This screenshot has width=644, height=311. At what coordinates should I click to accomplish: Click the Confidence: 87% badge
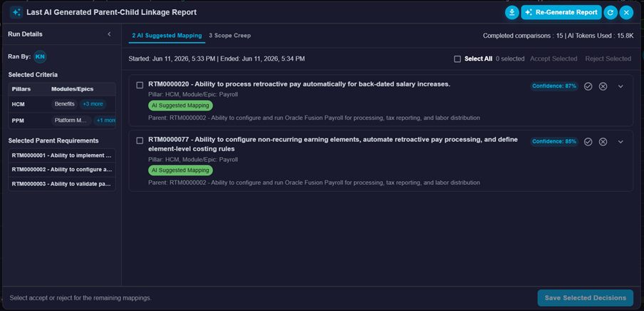coord(554,86)
